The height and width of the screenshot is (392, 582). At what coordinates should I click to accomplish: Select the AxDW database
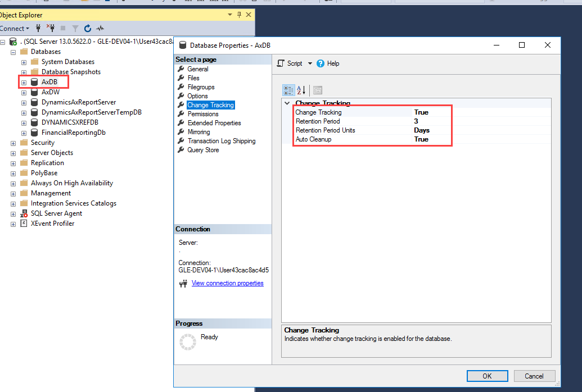tap(51, 92)
